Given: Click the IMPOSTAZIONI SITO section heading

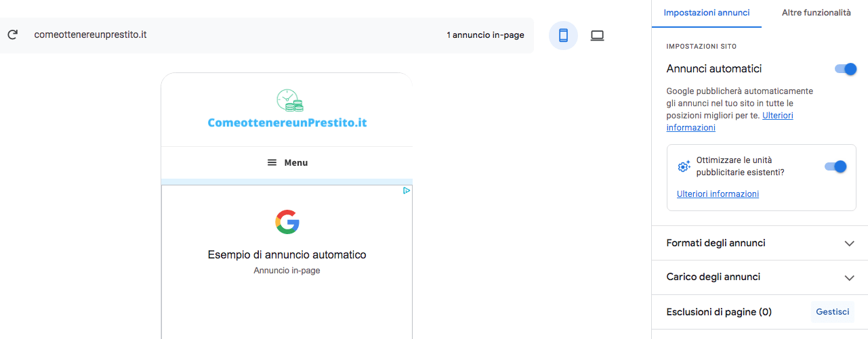Looking at the screenshot, I should [701, 47].
